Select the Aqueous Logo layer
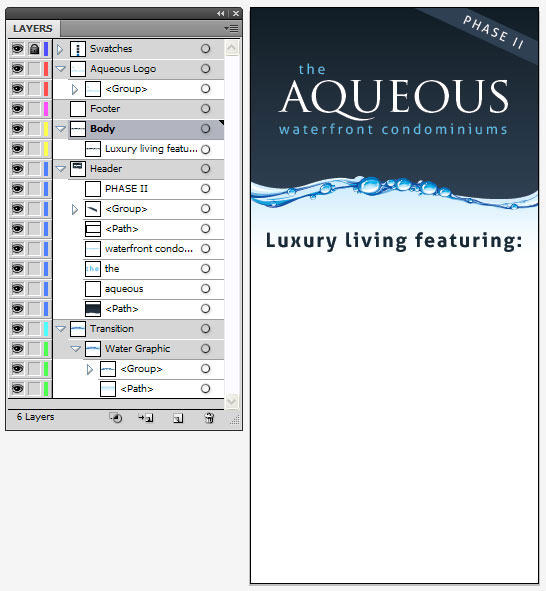 point(123,69)
